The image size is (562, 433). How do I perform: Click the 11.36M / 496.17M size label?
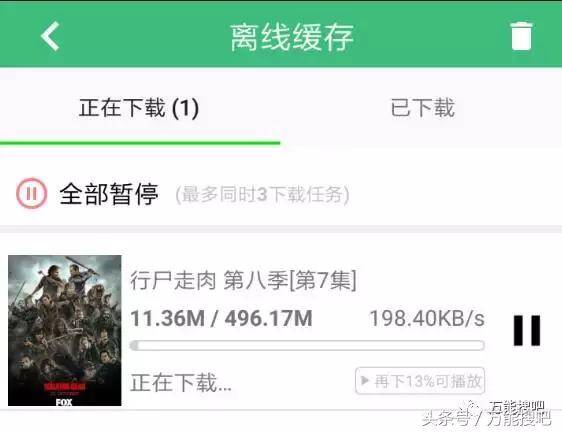coord(221,318)
